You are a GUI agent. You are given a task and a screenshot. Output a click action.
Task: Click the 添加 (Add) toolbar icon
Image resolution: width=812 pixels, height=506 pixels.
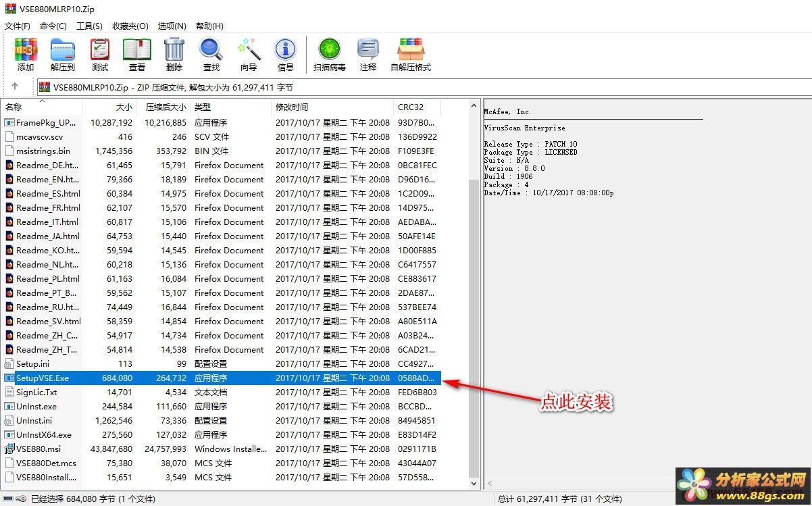(26, 49)
